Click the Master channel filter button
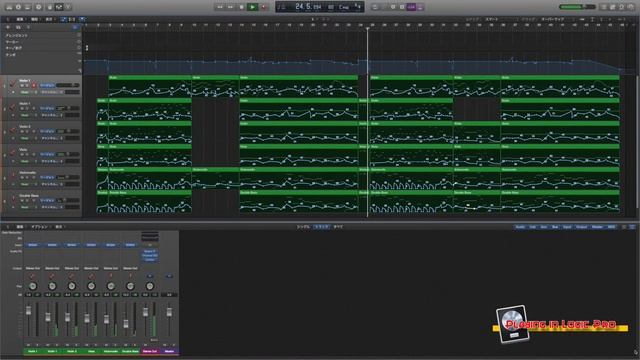This screenshot has height=360, width=640. point(597,227)
